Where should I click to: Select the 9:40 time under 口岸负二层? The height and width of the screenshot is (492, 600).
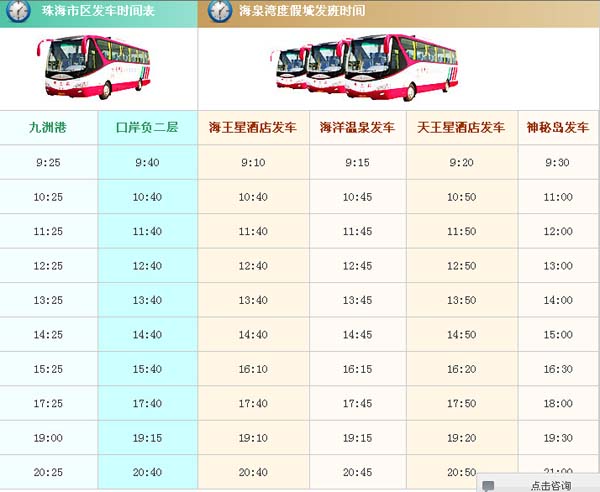pyautogui.click(x=147, y=163)
